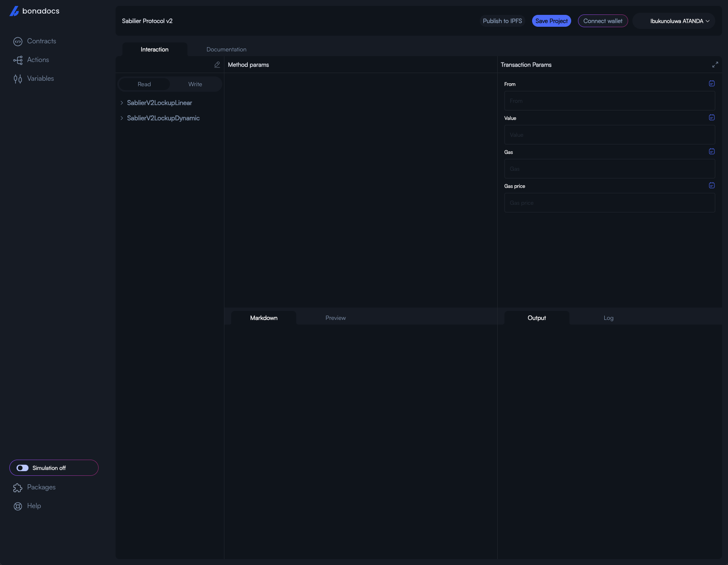The image size is (728, 565).
Task: Open Help in the sidebar
Action: [x=34, y=506]
